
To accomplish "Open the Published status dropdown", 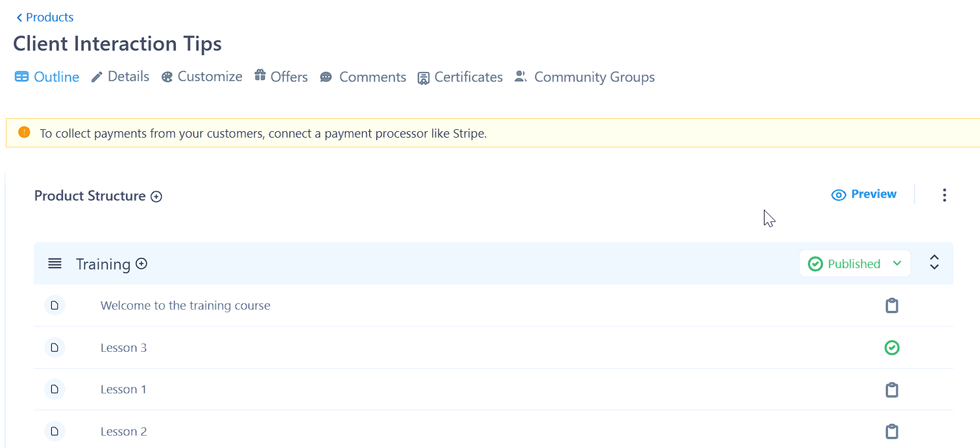I will [854, 264].
